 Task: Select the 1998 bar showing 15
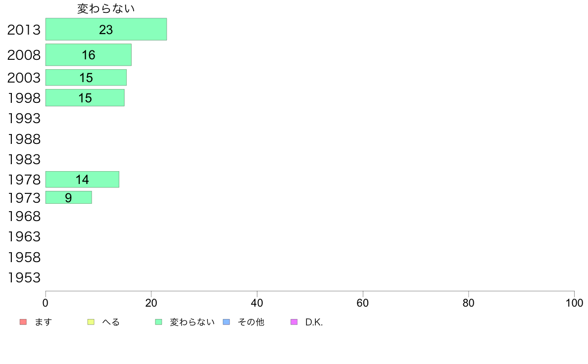click(x=85, y=98)
